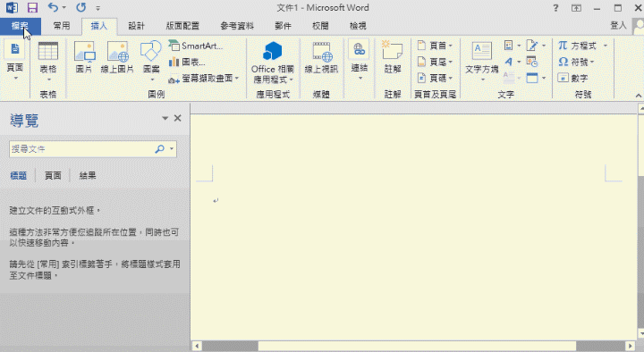This screenshot has height=352, width=644.
Task: Undo the last action
Action: 53,7
